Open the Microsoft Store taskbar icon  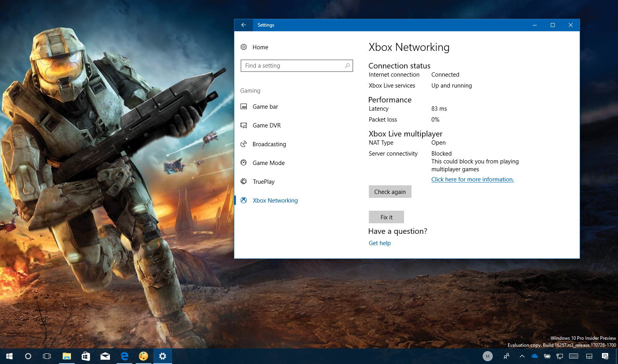86,356
